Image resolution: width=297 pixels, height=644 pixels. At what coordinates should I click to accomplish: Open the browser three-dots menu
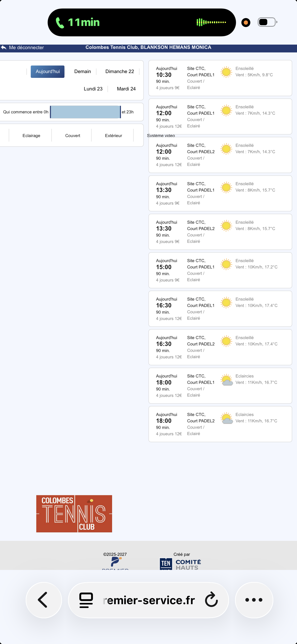254,600
